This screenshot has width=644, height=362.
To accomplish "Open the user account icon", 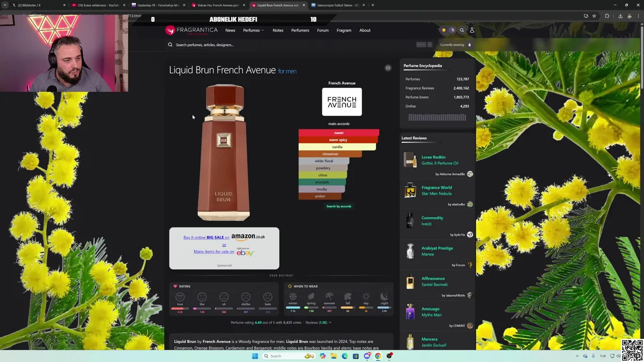I will 472,30.
